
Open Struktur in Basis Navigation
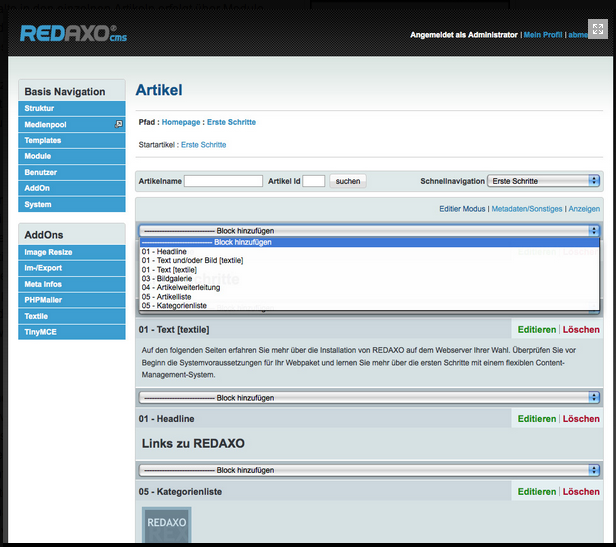40,108
